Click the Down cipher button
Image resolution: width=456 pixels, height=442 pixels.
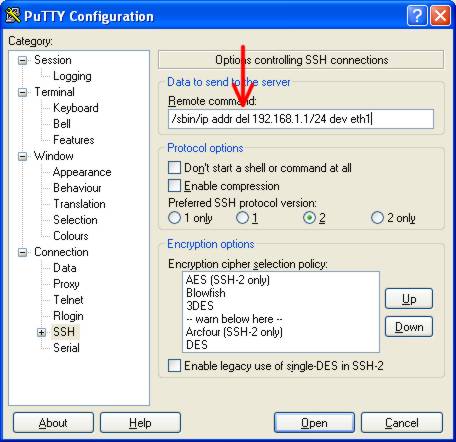(409, 327)
